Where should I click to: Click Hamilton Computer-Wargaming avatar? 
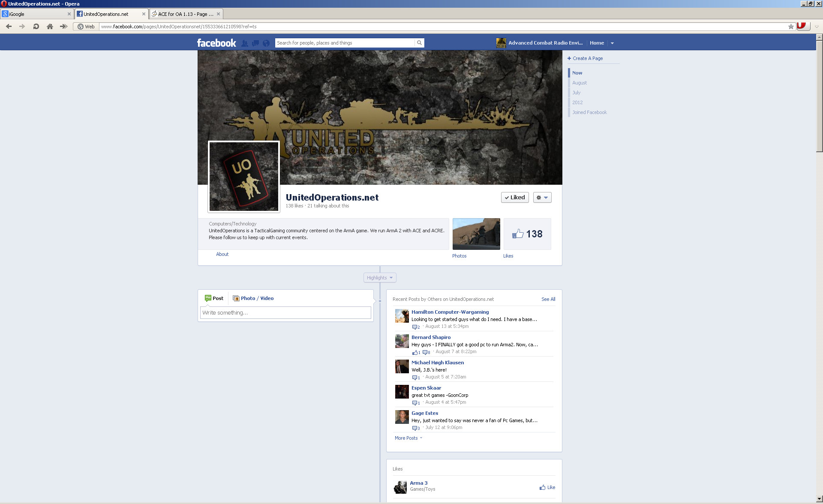click(x=402, y=316)
